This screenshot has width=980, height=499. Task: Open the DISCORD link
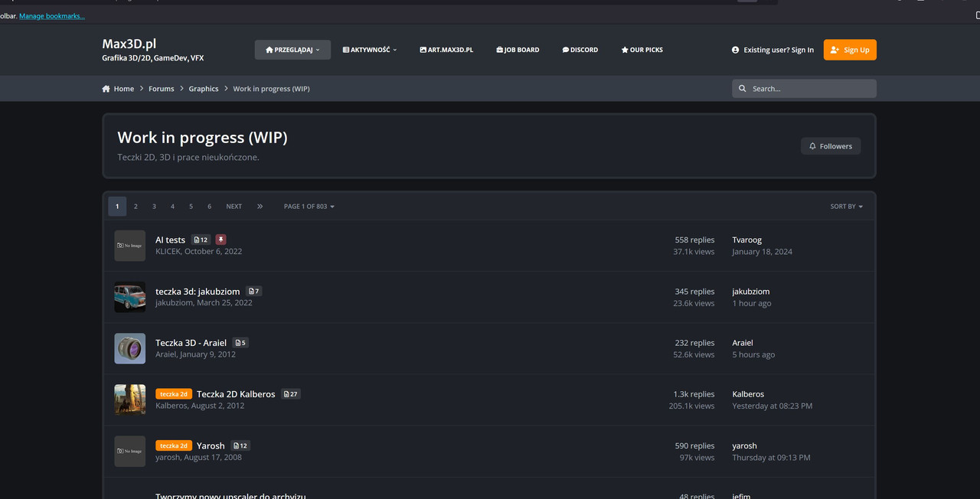click(x=580, y=50)
